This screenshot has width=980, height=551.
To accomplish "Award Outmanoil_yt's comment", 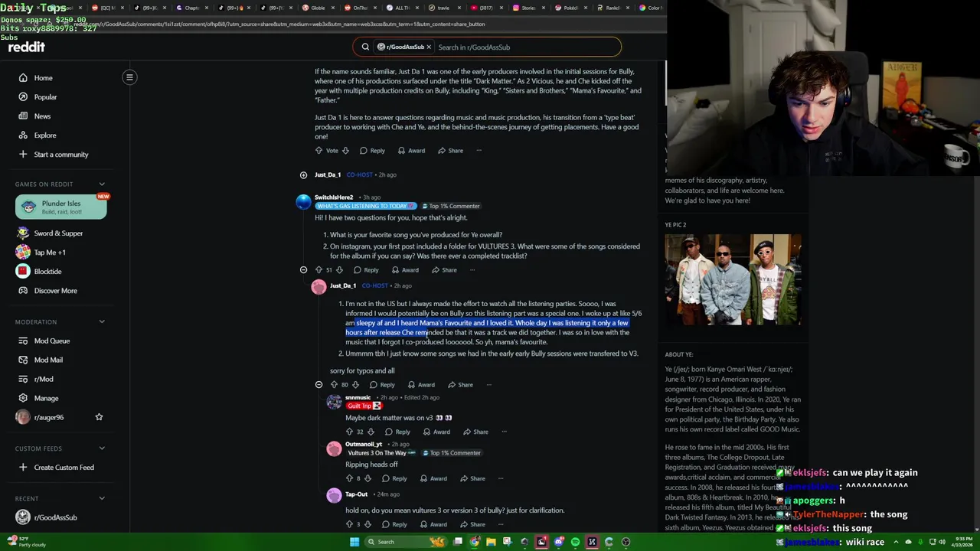I will pyautogui.click(x=433, y=479).
